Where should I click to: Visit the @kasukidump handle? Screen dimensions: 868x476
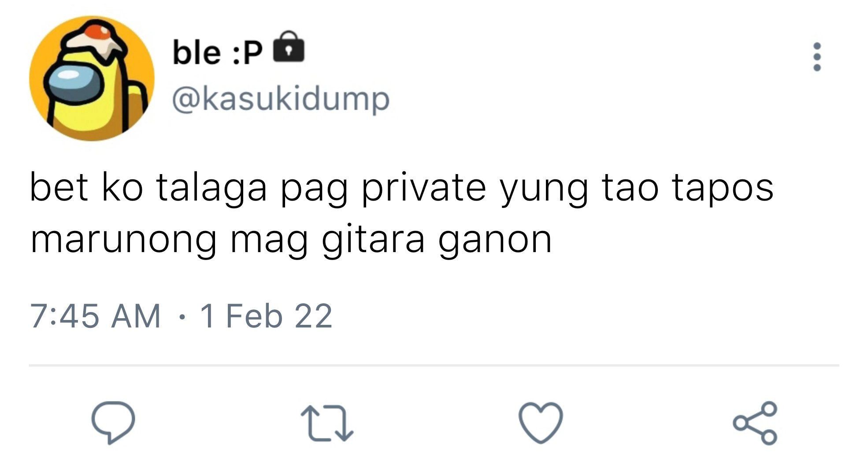pos(281,99)
